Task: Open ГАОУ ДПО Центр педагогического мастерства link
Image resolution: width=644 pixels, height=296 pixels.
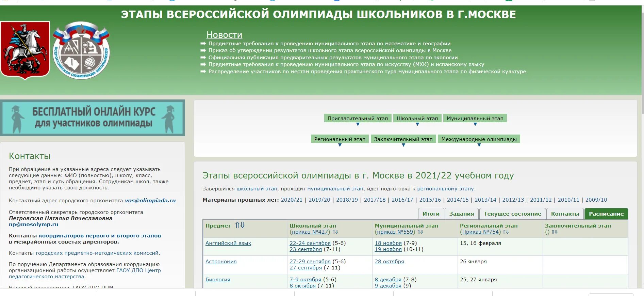Action: 85,274
